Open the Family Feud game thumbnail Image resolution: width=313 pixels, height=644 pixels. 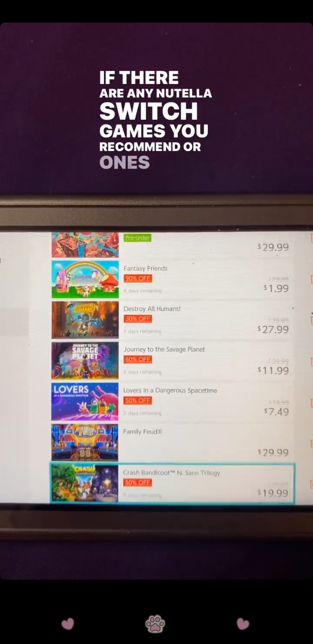(85, 443)
